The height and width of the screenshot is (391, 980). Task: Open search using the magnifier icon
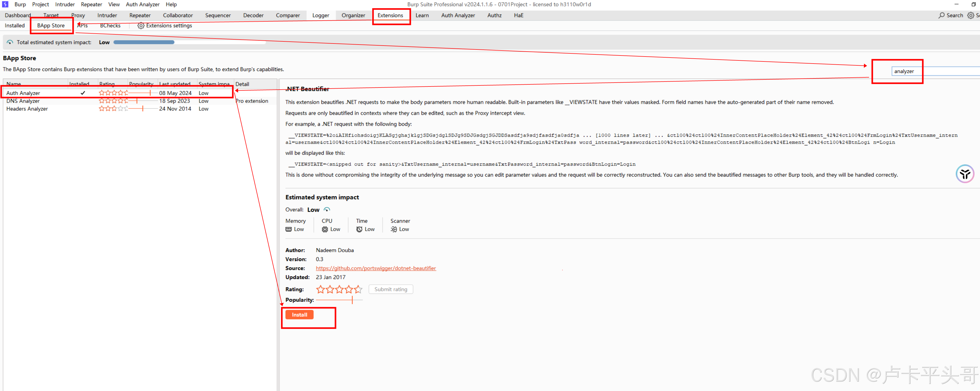point(941,15)
